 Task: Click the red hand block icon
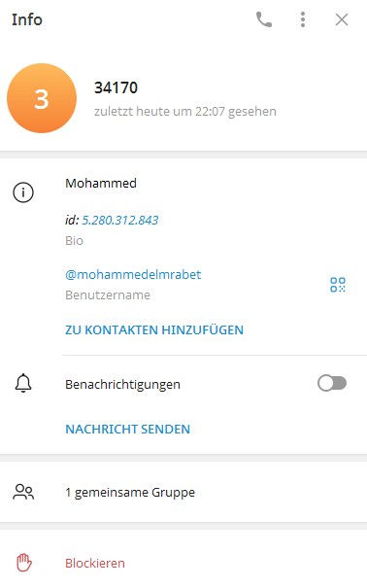coord(24,563)
